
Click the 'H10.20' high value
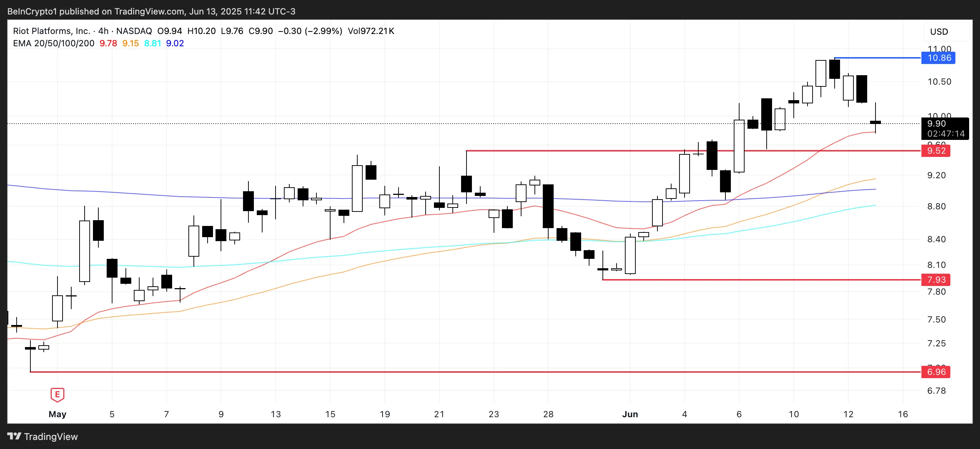point(202,31)
